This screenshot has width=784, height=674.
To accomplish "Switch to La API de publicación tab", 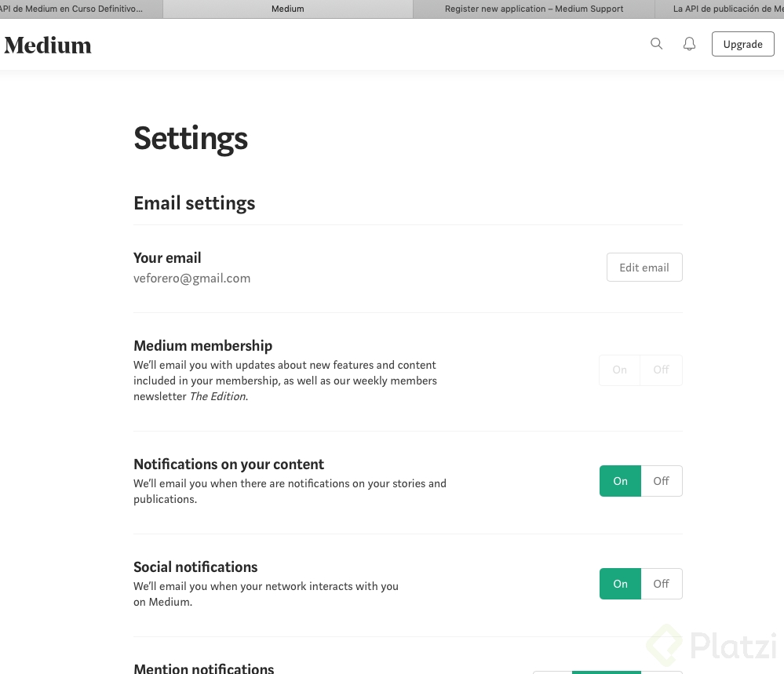I will 720,9.
